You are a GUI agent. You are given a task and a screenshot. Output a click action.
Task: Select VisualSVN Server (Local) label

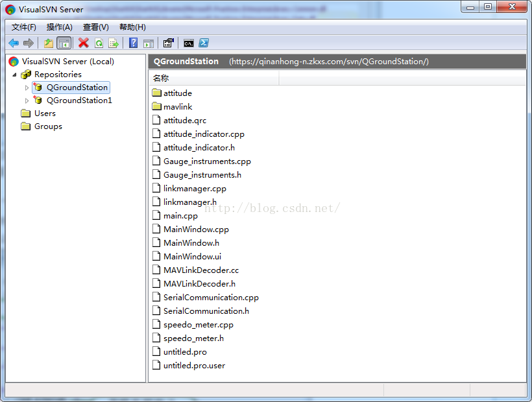tap(68, 62)
